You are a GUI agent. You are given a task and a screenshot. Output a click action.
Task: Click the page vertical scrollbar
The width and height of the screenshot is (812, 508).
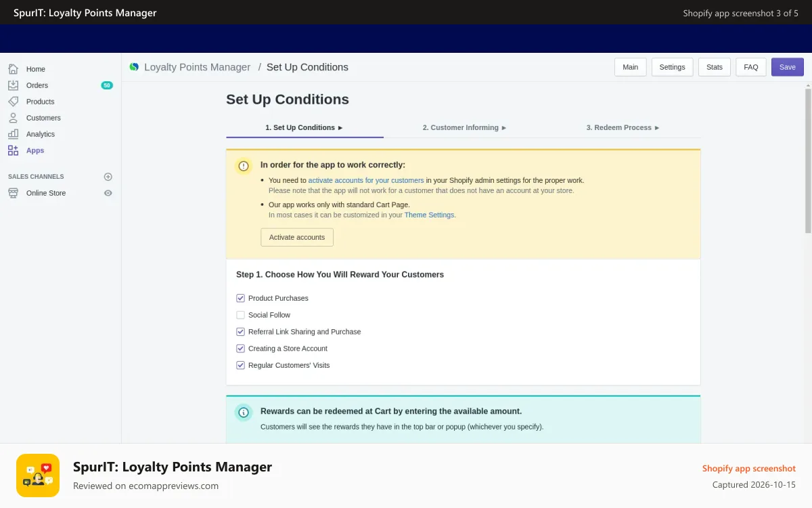pyautogui.click(x=808, y=161)
